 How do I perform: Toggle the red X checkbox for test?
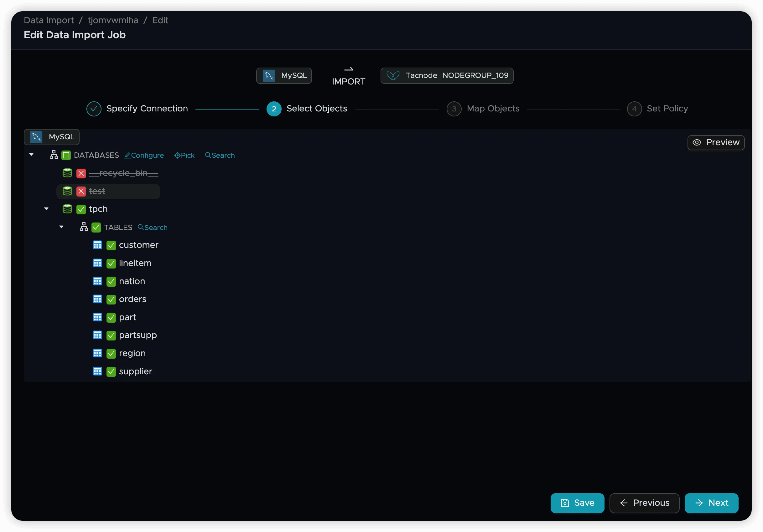point(81,191)
